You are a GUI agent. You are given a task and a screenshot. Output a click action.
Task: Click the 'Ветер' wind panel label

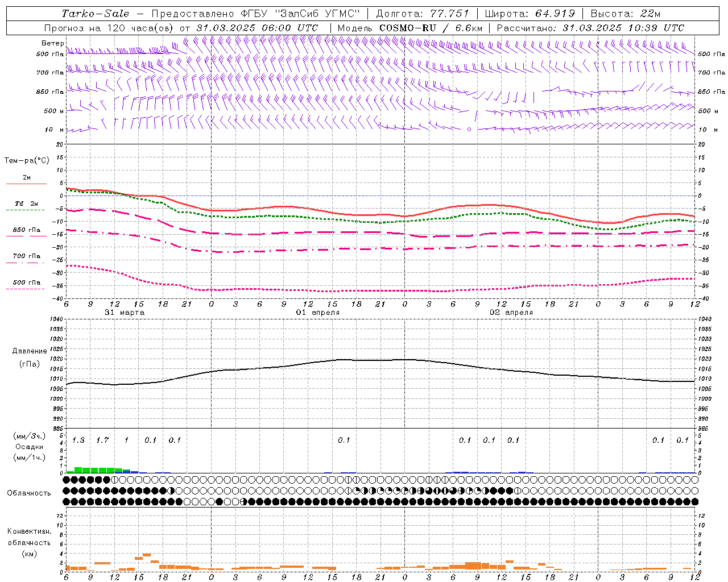52,43
